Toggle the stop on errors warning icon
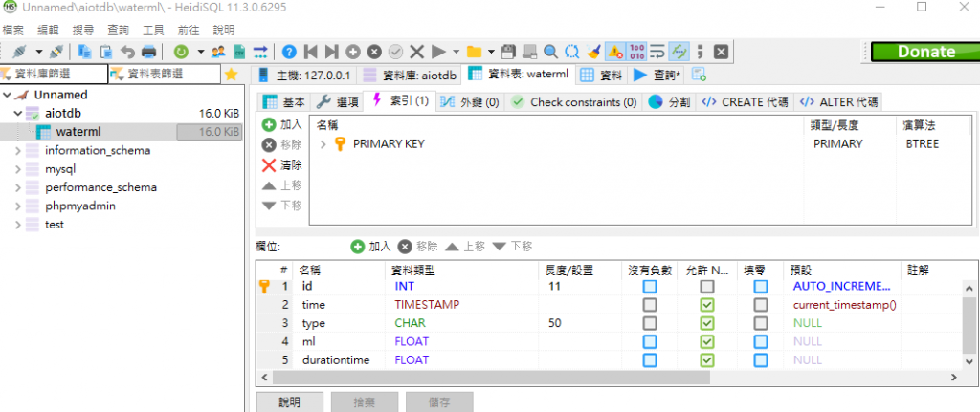This screenshot has width=980, height=412. pos(615,52)
